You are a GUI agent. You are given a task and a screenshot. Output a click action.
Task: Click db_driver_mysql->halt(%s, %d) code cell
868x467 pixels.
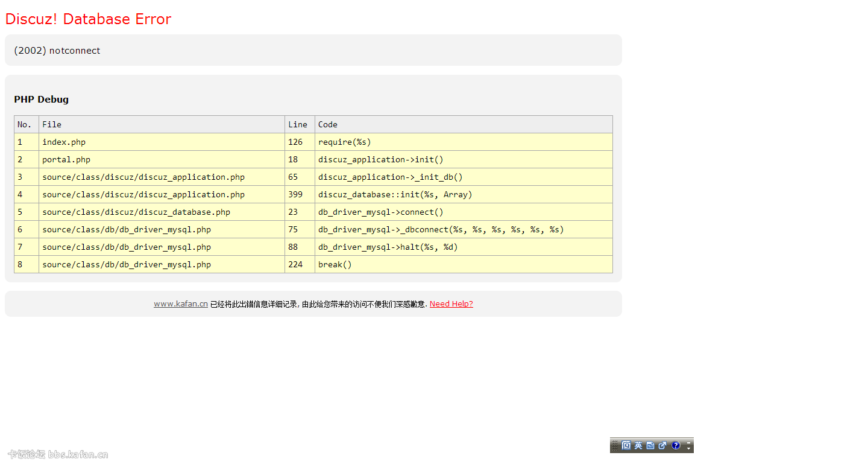464,247
